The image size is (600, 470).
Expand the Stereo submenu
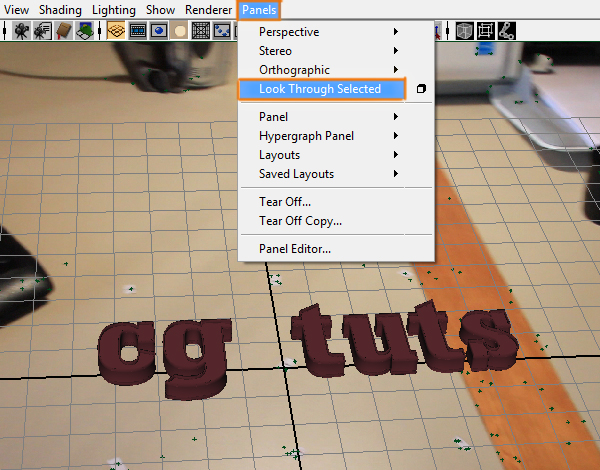coord(329,51)
